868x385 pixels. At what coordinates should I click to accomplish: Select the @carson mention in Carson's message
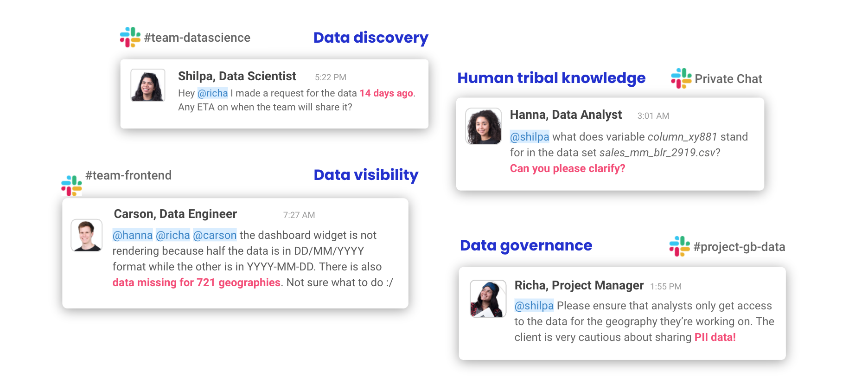click(x=215, y=235)
